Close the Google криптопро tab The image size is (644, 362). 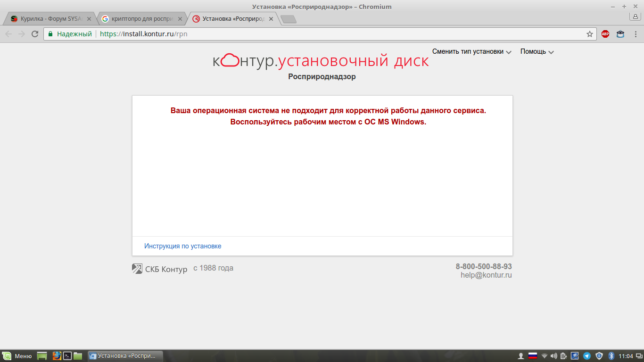coord(180,19)
